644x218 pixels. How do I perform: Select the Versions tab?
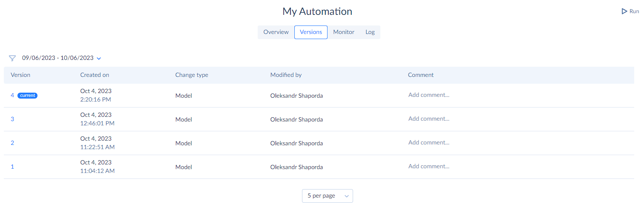coord(311,32)
